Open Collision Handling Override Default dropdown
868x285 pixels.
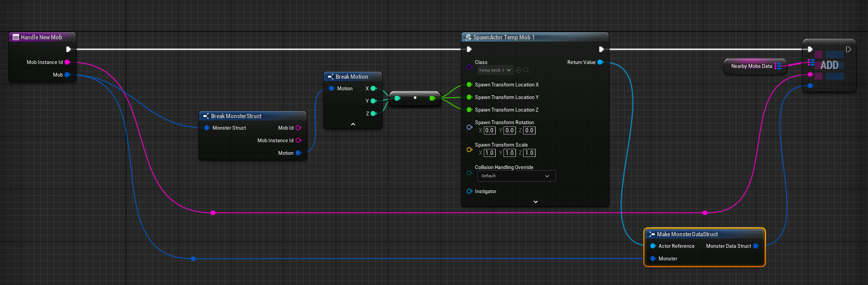click(517, 176)
